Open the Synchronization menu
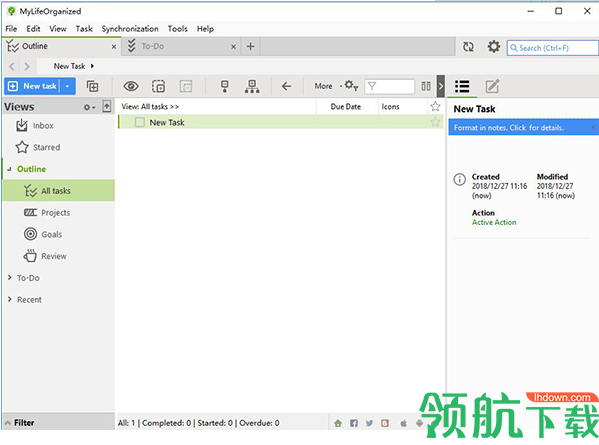 pos(130,29)
